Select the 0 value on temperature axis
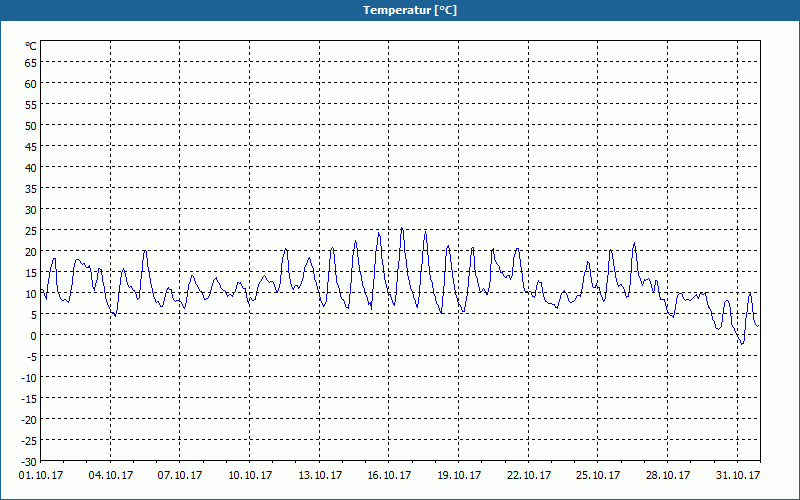This screenshot has height=500, width=800. (x=34, y=336)
